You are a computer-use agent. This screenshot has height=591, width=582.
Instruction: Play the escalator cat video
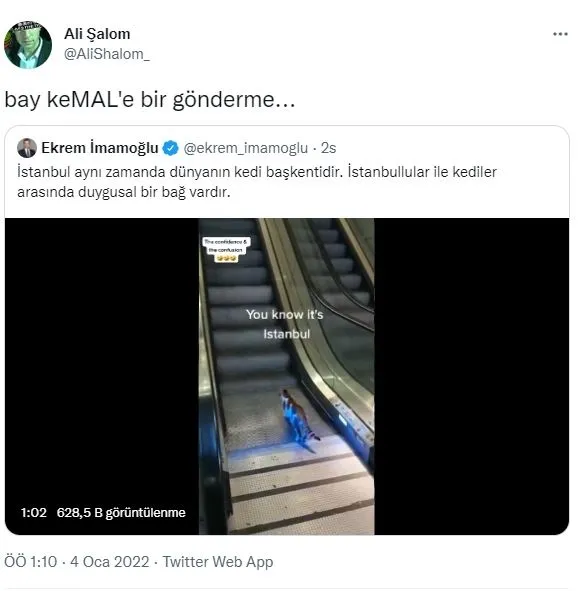(286, 376)
